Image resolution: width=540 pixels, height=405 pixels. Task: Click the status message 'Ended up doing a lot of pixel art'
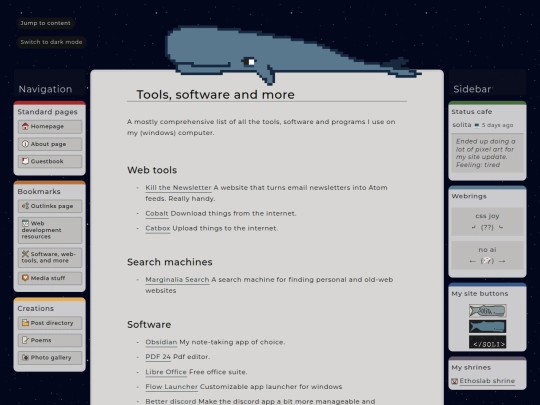click(487, 153)
